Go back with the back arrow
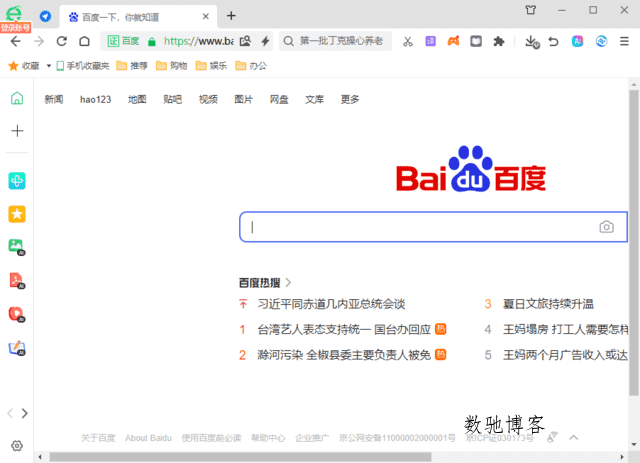The height and width of the screenshot is (463, 640). [16, 41]
